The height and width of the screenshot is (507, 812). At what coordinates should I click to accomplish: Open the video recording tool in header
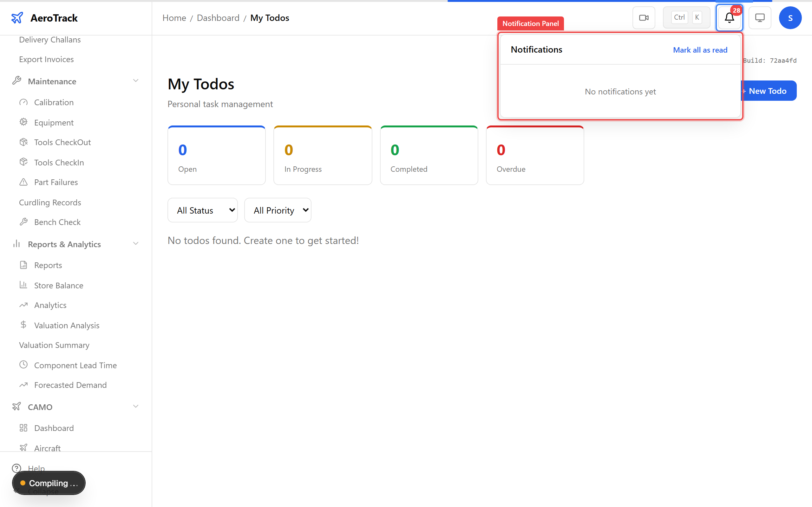[x=644, y=17]
